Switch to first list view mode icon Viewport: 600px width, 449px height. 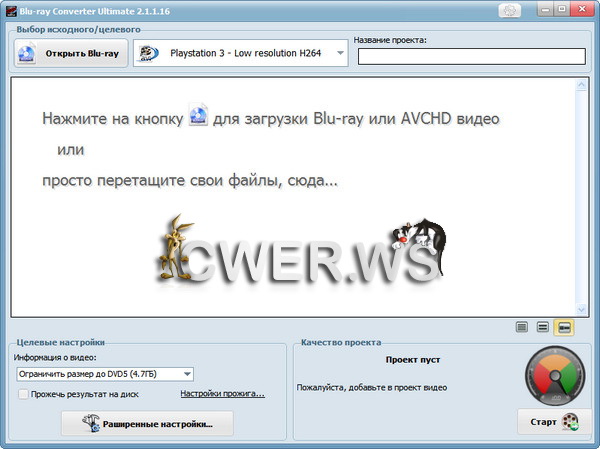(521, 326)
